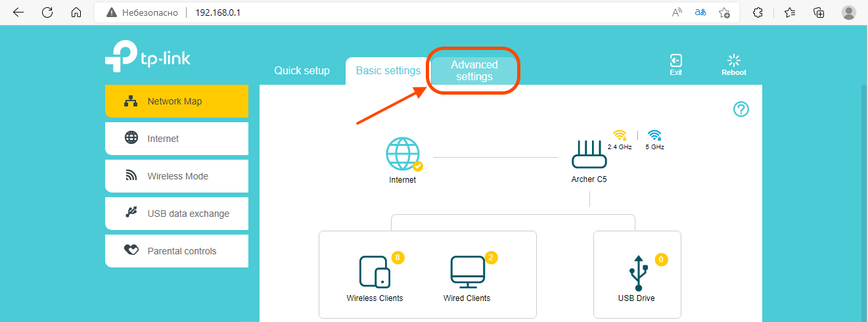868x322 pixels.
Task: Go to Wireless Mode in sidebar
Action: pos(176,176)
